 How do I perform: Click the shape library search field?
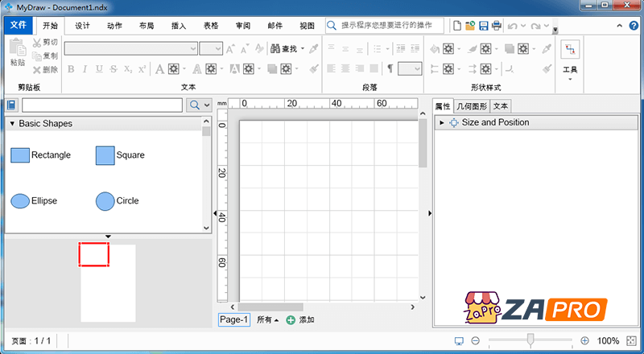tap(101, 105)
